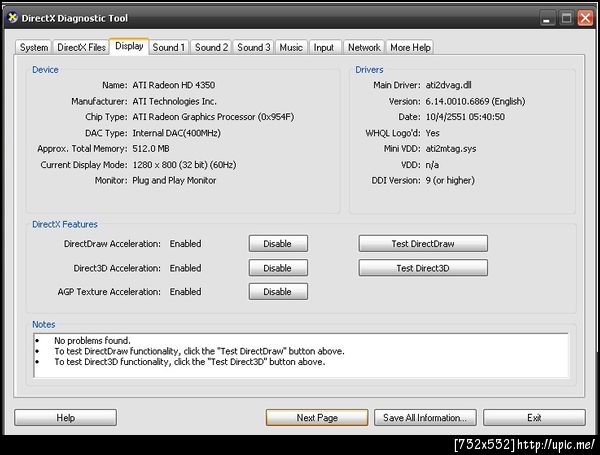Click Mini VDD value ati2mtag.sys
The width and height of the screenshot is (600, 455).
coord(451,148)
